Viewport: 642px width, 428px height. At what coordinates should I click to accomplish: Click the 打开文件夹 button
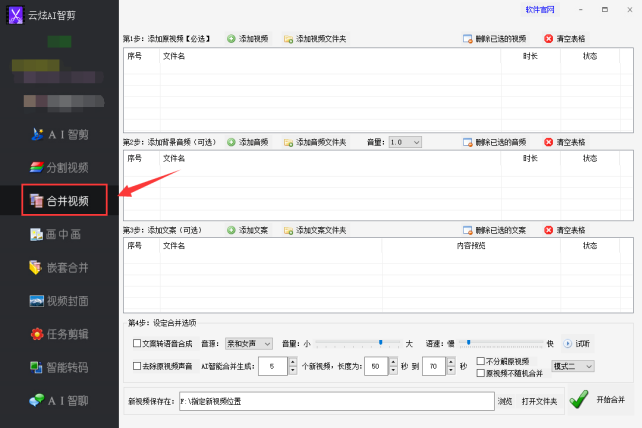pos(539,401)
